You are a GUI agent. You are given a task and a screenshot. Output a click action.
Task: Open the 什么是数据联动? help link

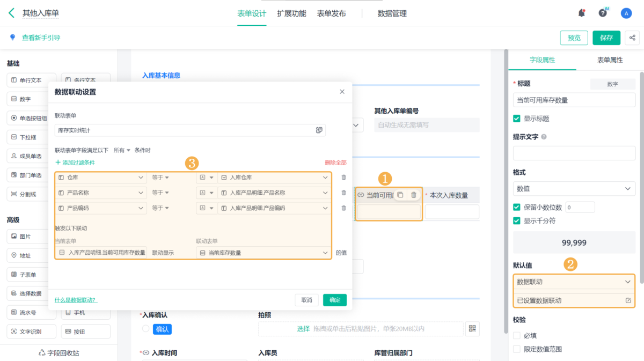[76, 300]
